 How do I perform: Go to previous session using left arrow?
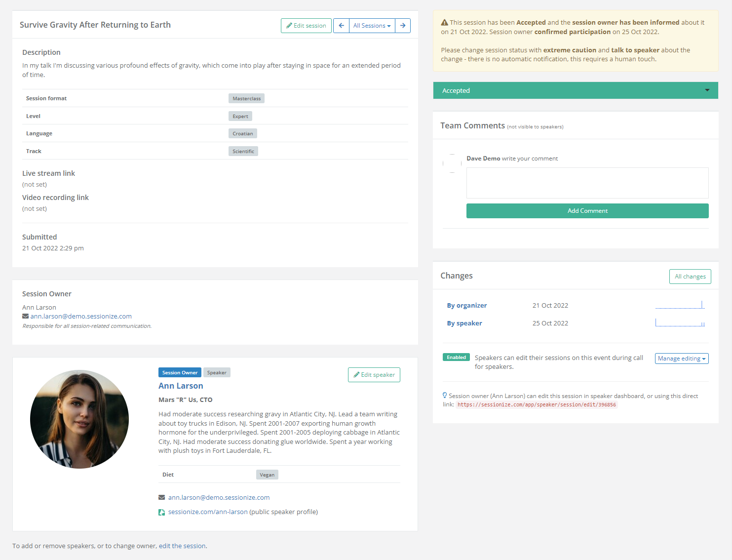341,26
